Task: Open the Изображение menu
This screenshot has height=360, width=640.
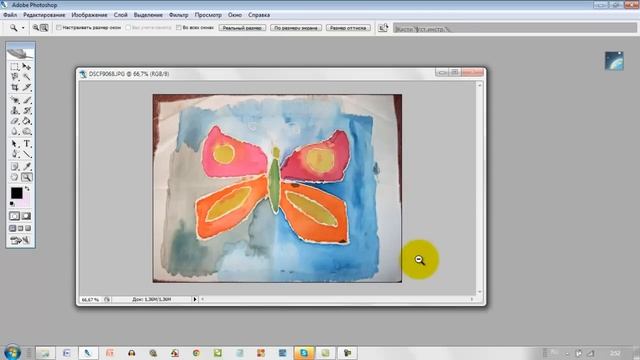Action: coord(89,15)
